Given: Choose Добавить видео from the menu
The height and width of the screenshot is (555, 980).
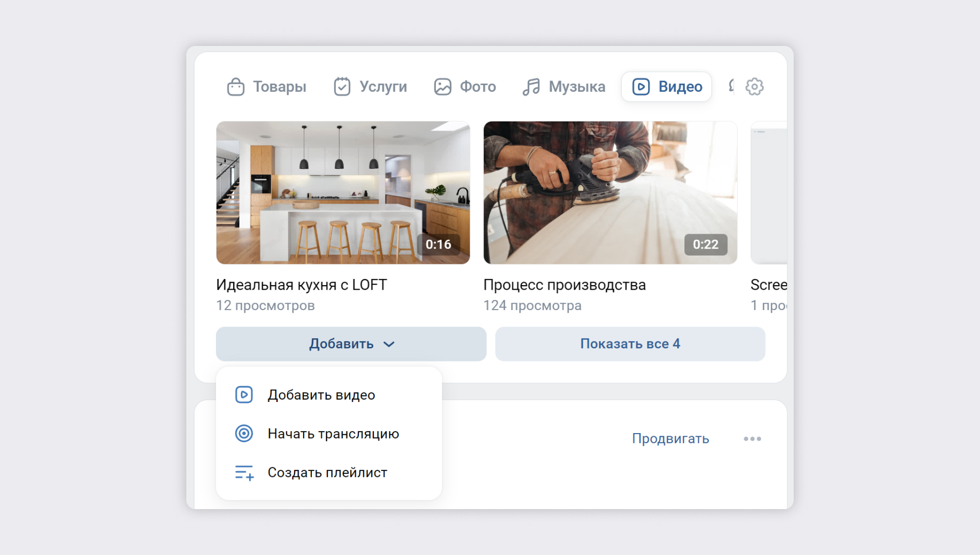Looking at the screenshot, I should point(329,395).
